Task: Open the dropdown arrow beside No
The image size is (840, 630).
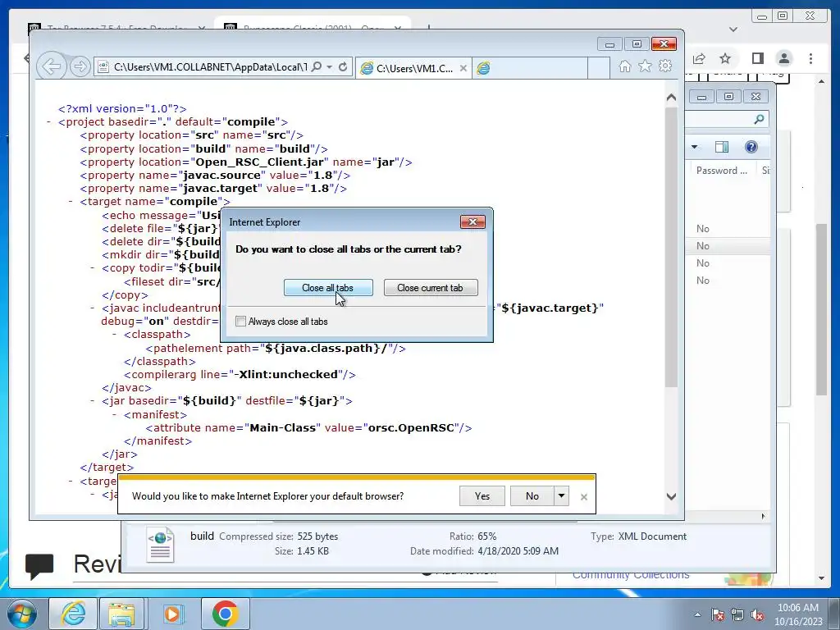Action: (x=561, y=496)
